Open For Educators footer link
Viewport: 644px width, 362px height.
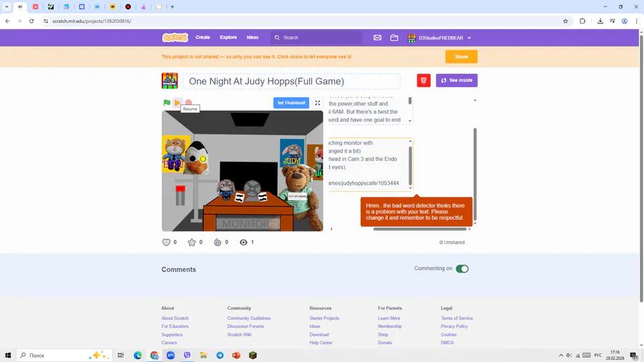[175, 326]
